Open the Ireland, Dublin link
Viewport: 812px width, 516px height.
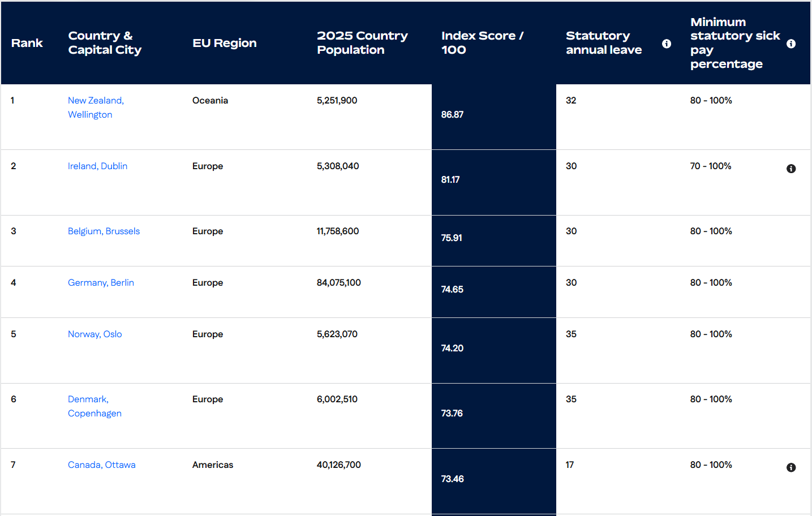point(97,166)
